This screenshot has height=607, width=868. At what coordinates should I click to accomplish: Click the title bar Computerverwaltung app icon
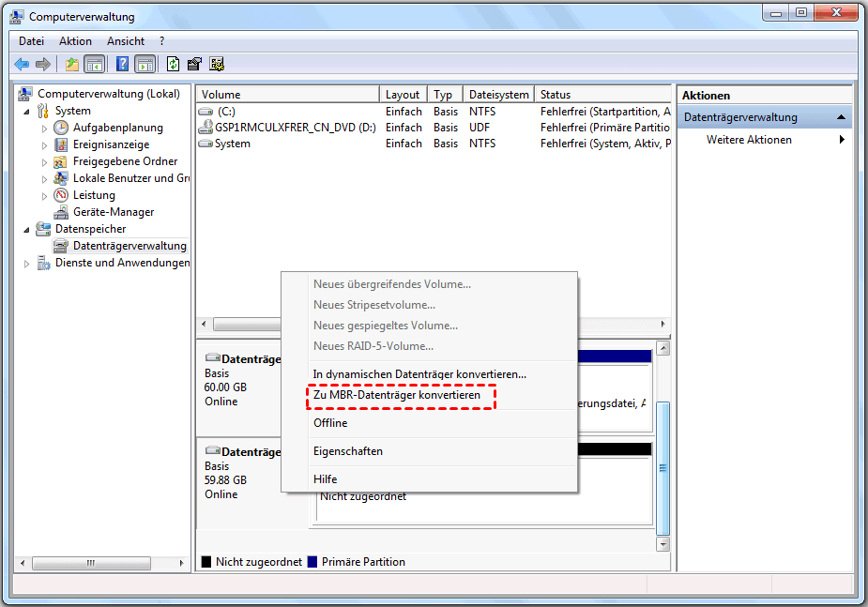pyautogui.click(x=17, y=17)
